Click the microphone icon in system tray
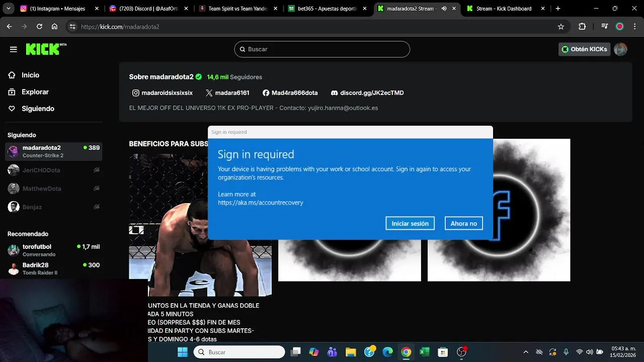 click(x=566, y=352)
